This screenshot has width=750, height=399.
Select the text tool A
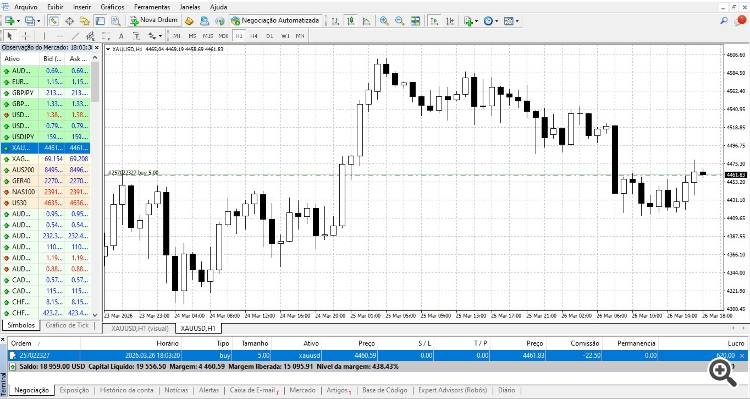pos(121,36)
